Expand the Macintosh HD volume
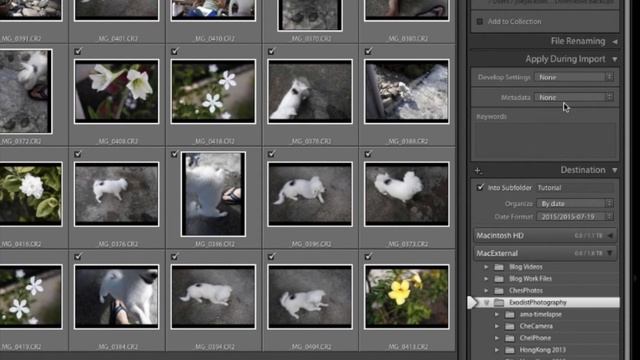Image resolution: width=640 pixels, height=360 pixels. click(x=610, y=236)
